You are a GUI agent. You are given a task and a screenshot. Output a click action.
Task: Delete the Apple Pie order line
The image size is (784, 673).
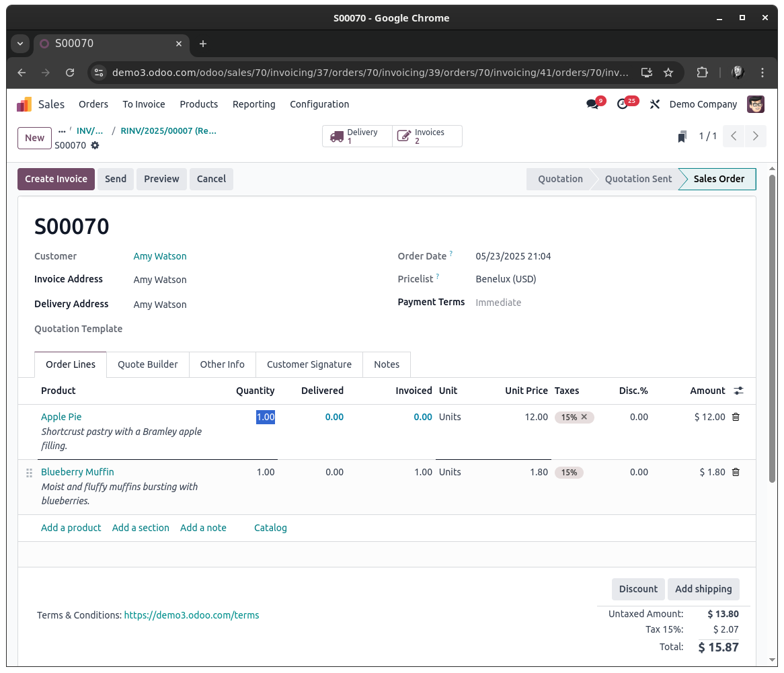[x=736, y=417]
